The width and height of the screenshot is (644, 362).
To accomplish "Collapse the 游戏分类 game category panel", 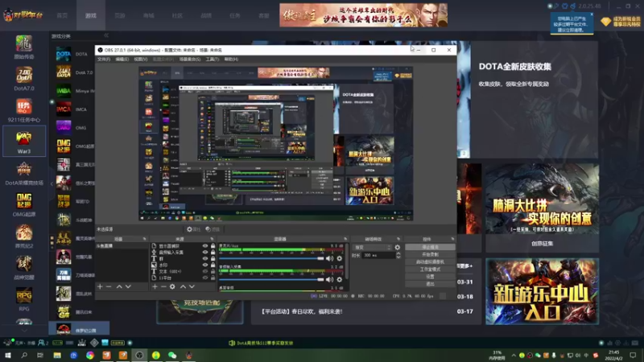I will point(106,35).
